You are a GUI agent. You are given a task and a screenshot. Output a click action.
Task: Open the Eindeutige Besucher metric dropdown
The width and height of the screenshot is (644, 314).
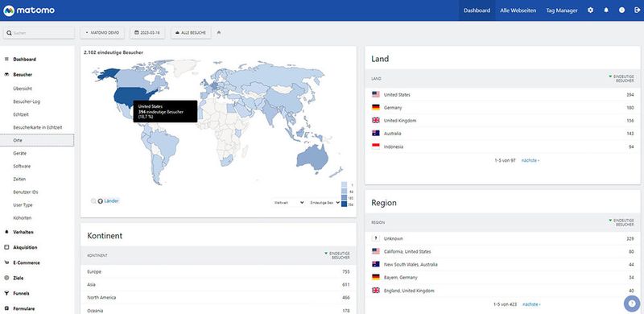324,203
